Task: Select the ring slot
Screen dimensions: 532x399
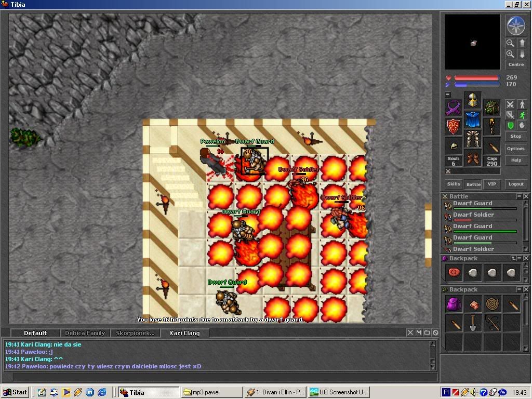Action: click(x=453, y=146)
